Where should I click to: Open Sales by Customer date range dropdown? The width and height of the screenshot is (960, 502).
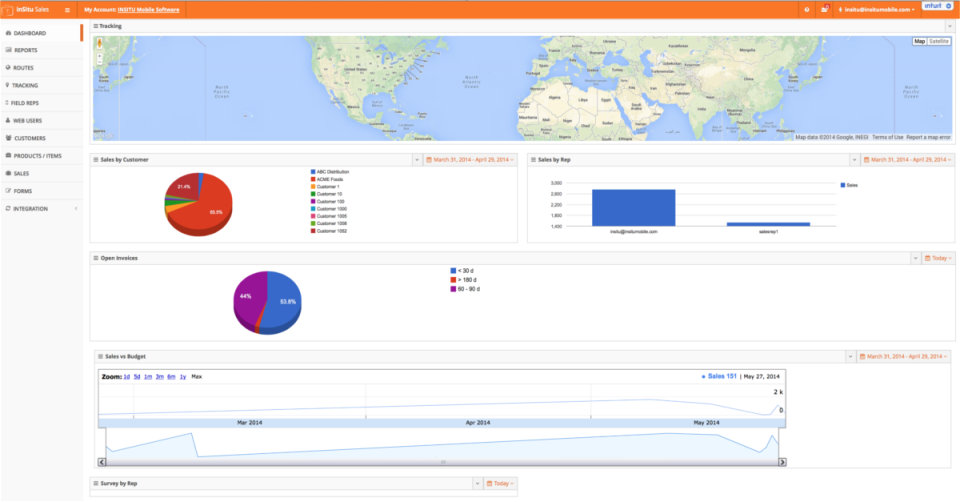coord(470,160)
